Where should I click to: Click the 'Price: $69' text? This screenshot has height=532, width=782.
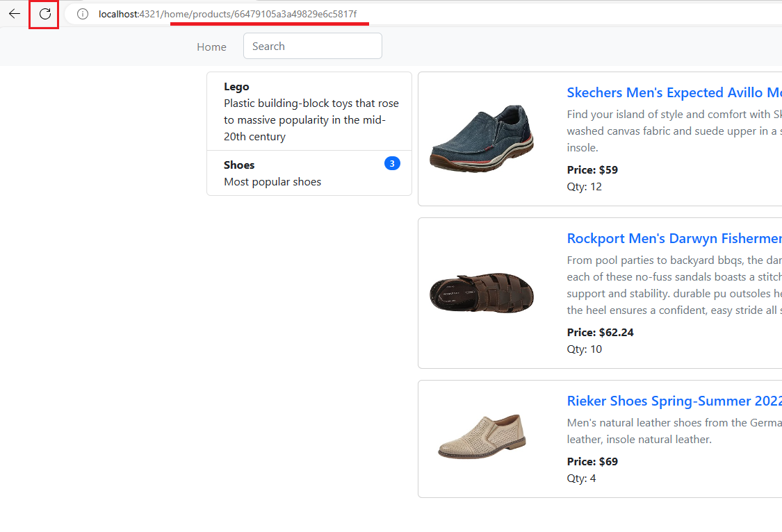pos(592,461)
